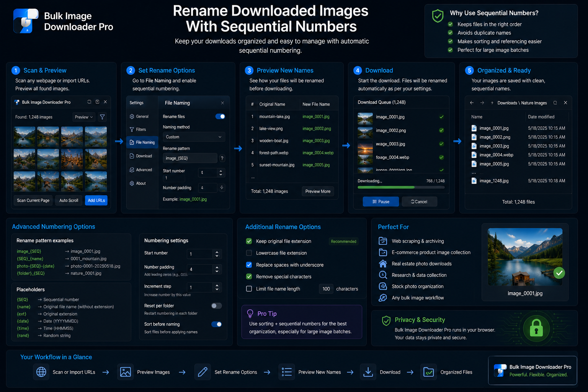This screenshot has width=588, height=392.
Task: Click the Rename pattern input field
Action: point(190,158)
